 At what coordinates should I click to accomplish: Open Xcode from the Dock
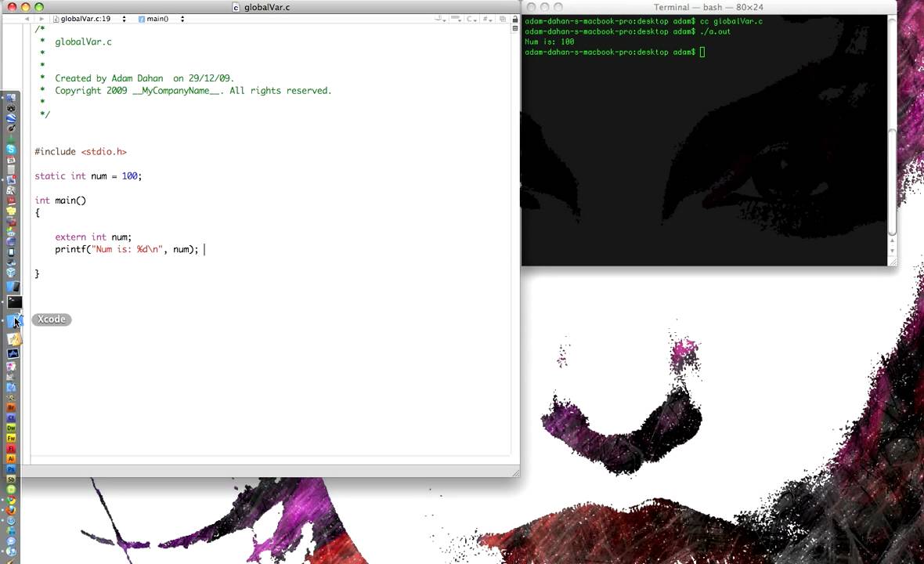[x=14, y=321]
